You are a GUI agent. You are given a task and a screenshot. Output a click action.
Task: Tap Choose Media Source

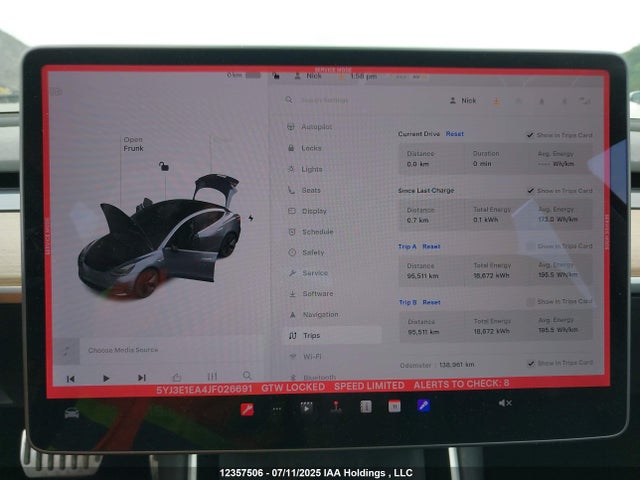(x=123, y=350)
